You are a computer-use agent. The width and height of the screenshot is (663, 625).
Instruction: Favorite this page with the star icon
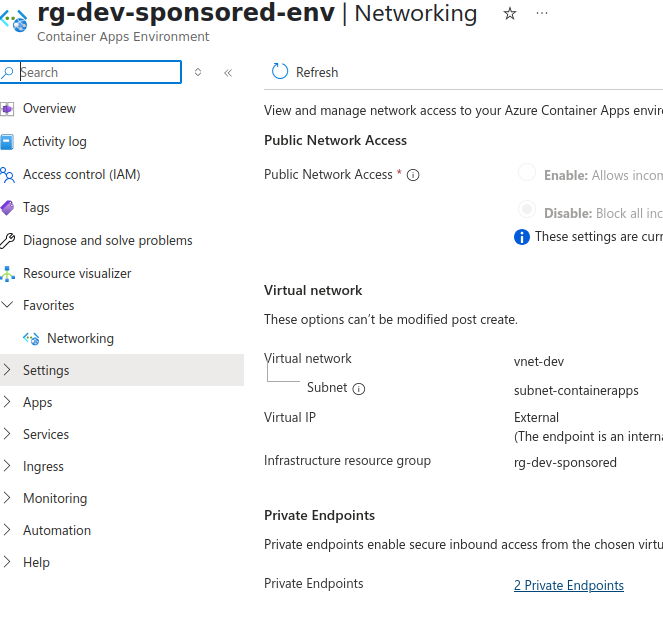point(510,14)
